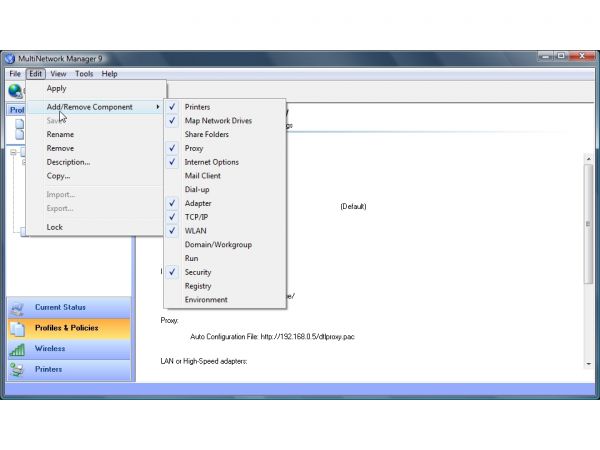Enable Share Folders component
Viewport: 600px width, 450px height.
click(x=225, y=134)
